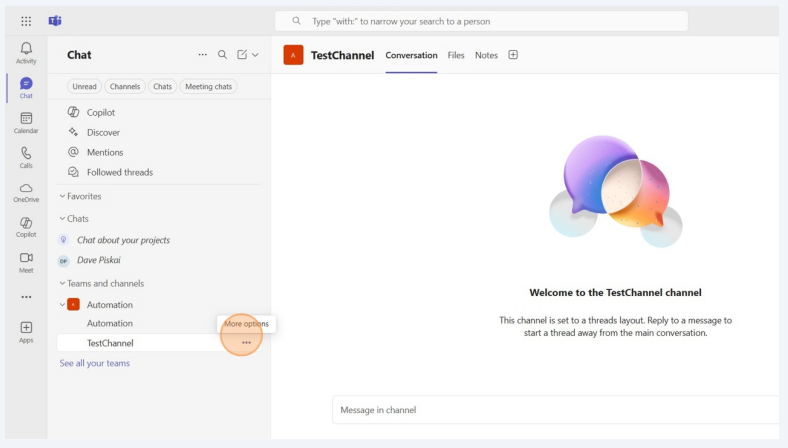Viewport: 788px width, 448px height.
Task: Open the Calls section
Action: click(x=26, y=157)
